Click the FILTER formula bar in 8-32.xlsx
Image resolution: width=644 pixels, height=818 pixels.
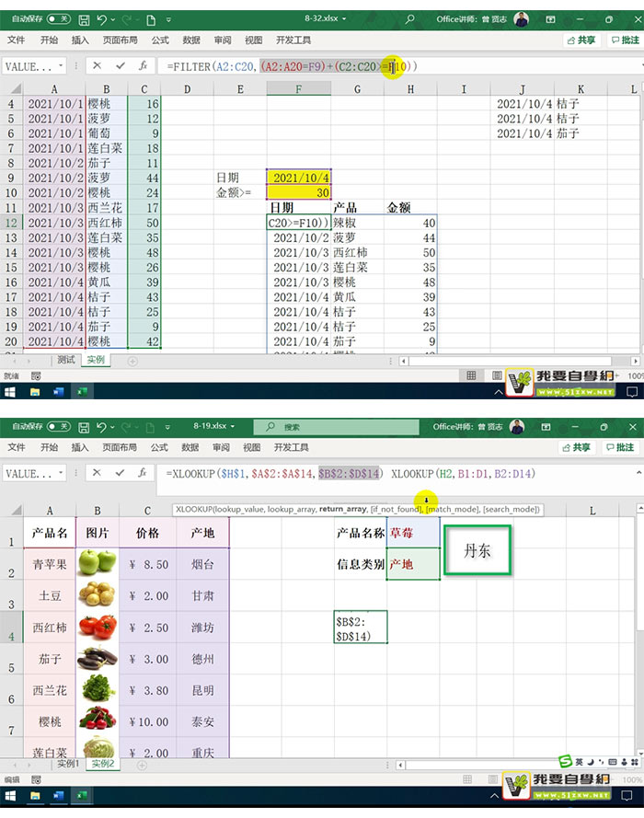pyautogui.click(x=399, y=66)
